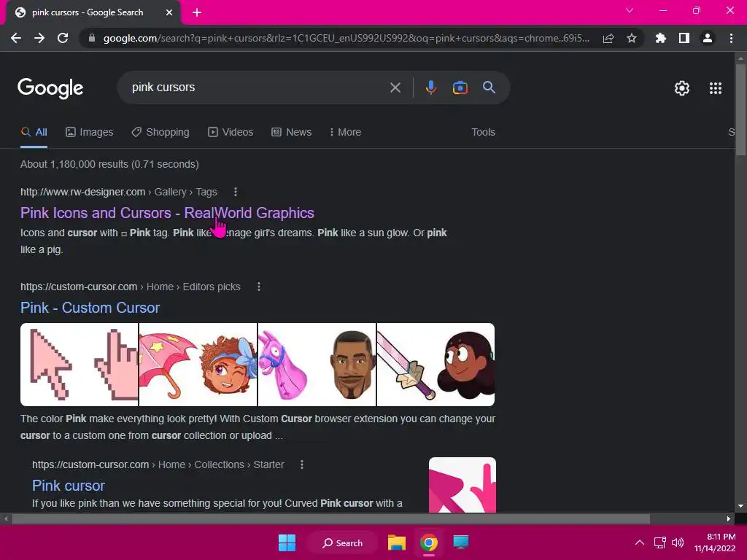Reload the current page
747x560 pixels.
pyautogui.click(x=63, y=38)
